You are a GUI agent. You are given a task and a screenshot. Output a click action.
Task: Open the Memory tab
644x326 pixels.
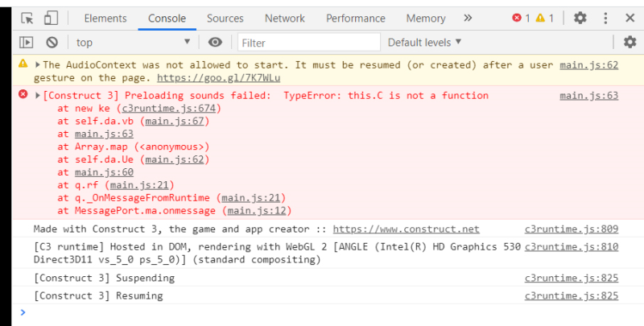coord(426,19)
